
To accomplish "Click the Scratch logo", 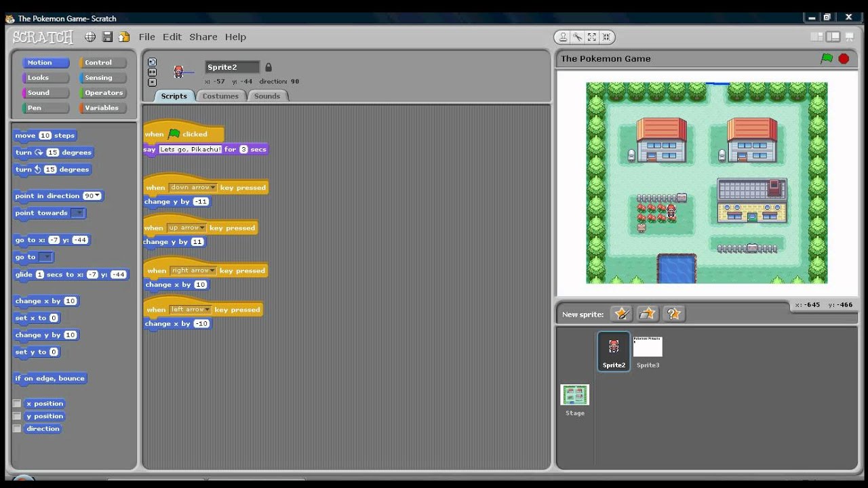I will [x=43, y=37].
